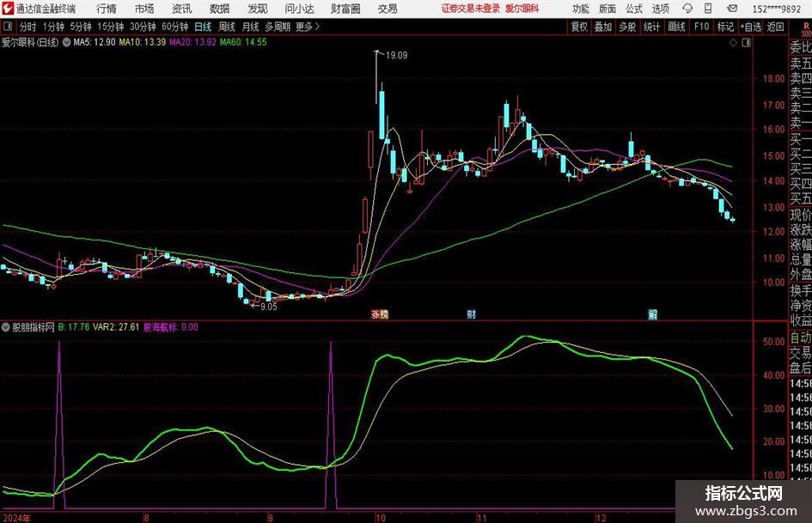Switch to 1分钟 period
Screen dimensions: 812x523
click(x=53, y=27)
